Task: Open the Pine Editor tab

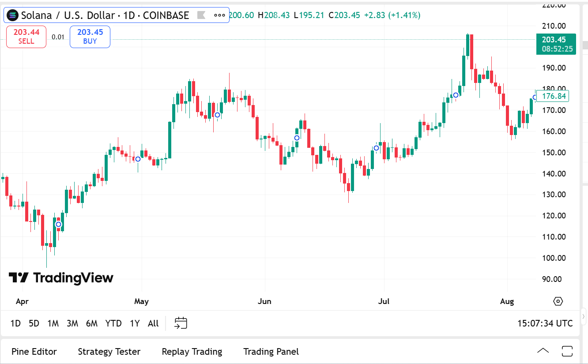Action: [x=34, y=352]
